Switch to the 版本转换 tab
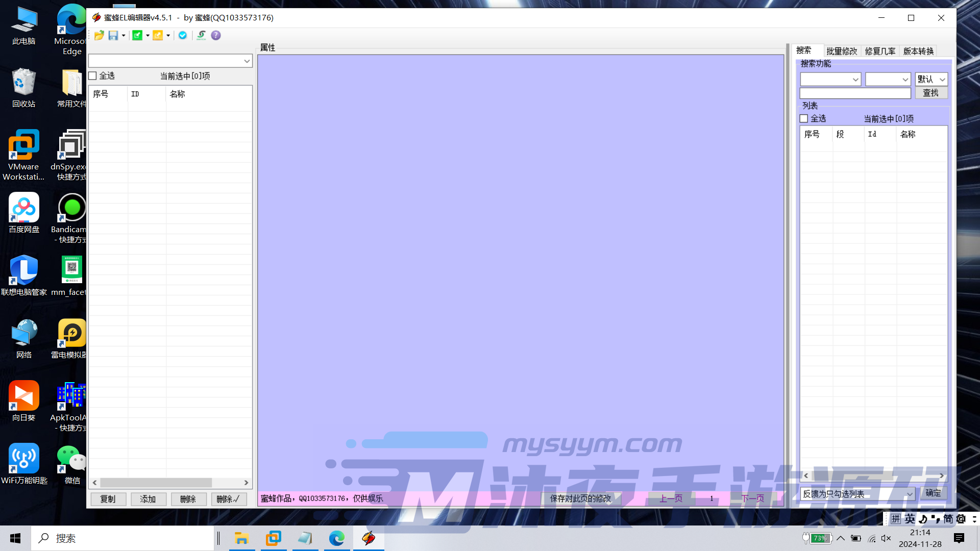The width and height of the screenshot is (980, 551). (918, 51)
